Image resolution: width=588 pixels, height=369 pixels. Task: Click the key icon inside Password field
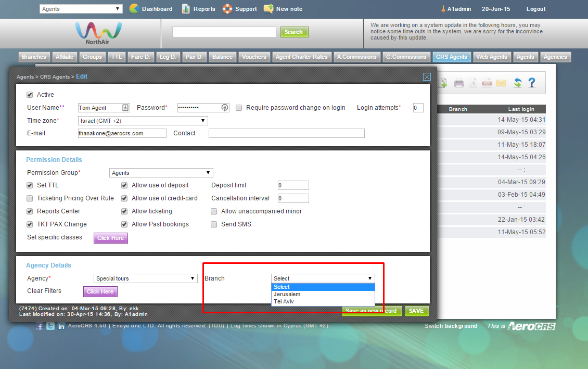[x=225, y=108]
